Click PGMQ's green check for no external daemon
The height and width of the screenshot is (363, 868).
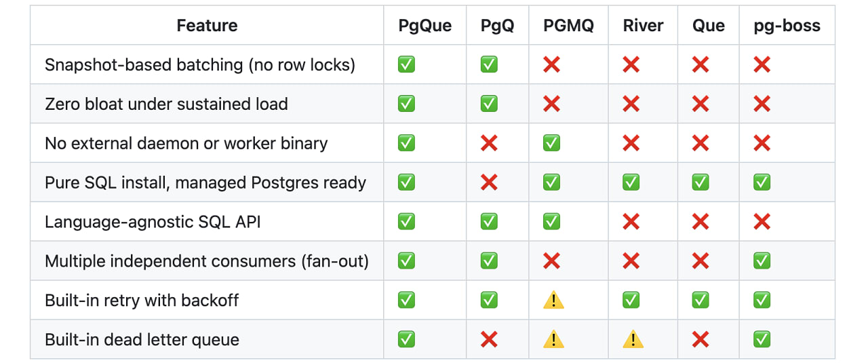click(x=552, y=143)
